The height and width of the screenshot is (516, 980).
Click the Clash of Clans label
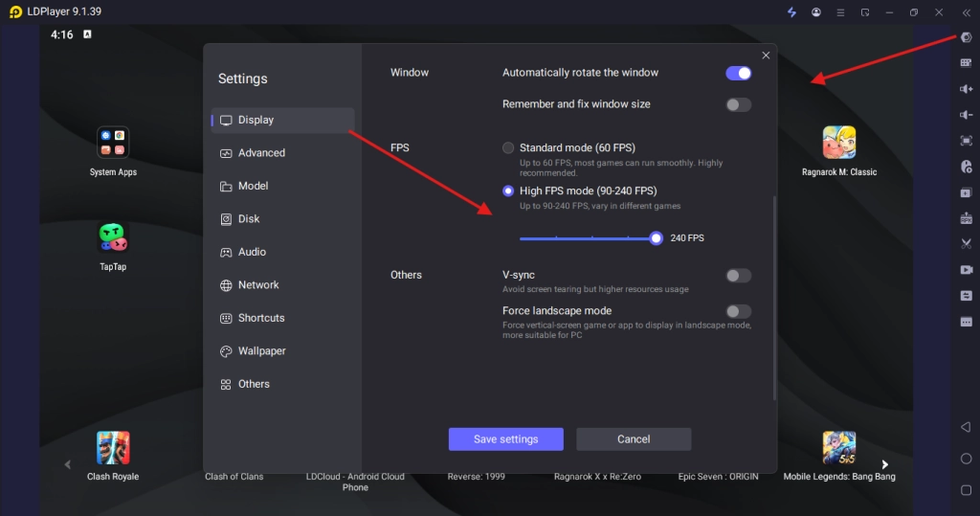(234, 477)
